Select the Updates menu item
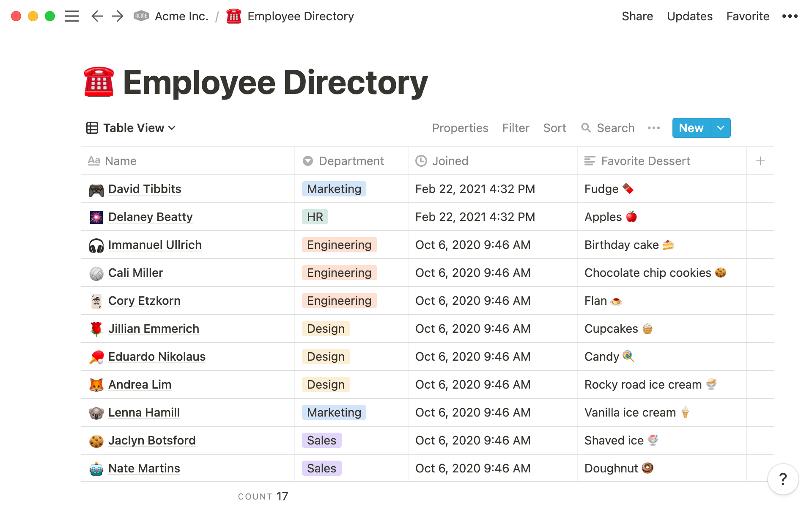812x508 pixels. pyautogui.click(x=689, y=16)
